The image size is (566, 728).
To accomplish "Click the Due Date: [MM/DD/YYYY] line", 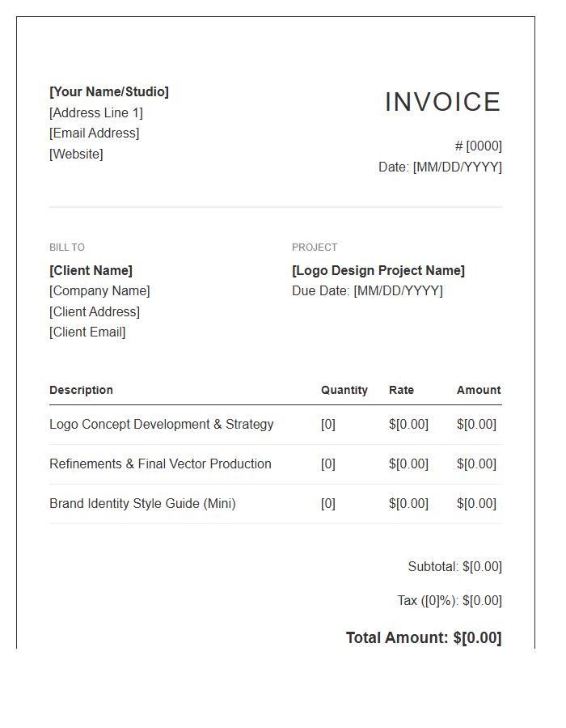I will click(x=367, y=291).
